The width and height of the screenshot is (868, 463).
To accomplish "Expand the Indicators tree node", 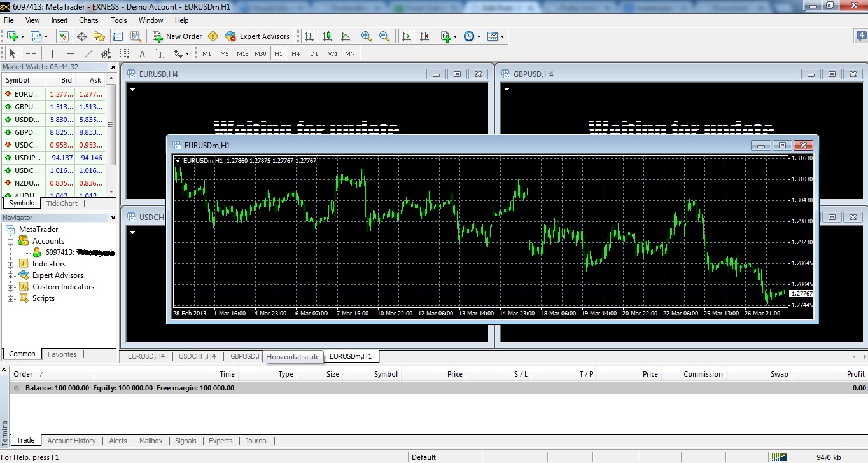I will point(11,264).
